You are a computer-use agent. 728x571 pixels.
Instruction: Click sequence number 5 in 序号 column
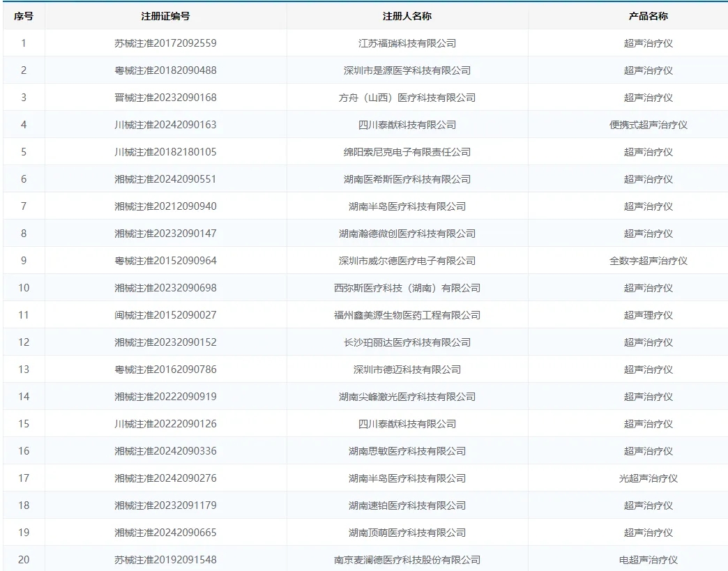tap(24, 152)
